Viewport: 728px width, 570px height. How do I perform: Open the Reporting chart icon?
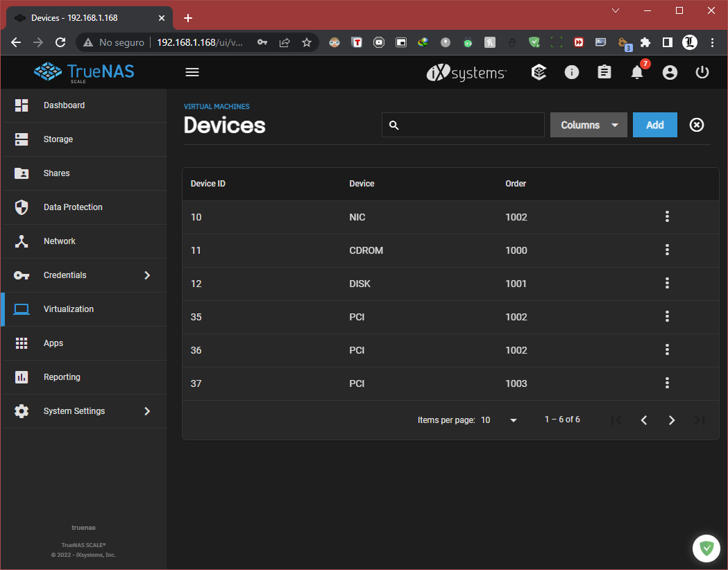click(22, 377)
